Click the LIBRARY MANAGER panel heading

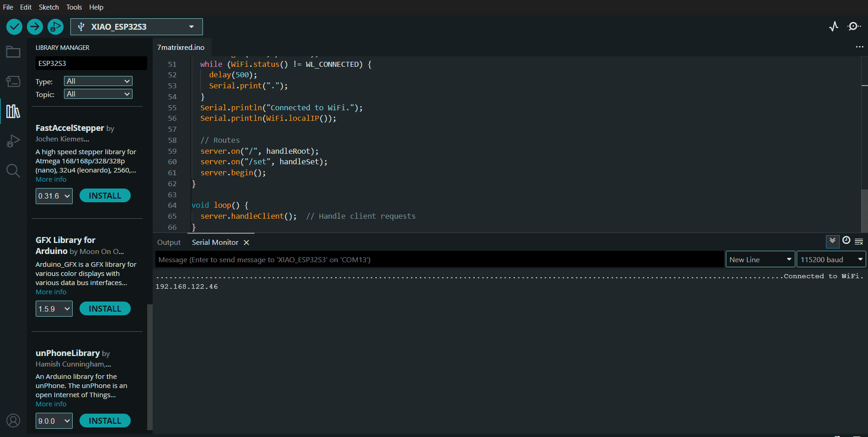tap(63, 48)
